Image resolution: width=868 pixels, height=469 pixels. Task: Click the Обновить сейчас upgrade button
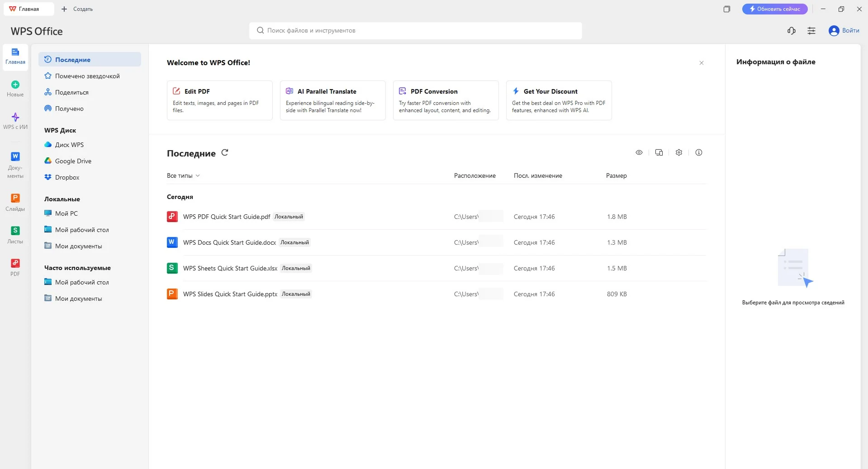pyautogui.click(x=774, y=9)
